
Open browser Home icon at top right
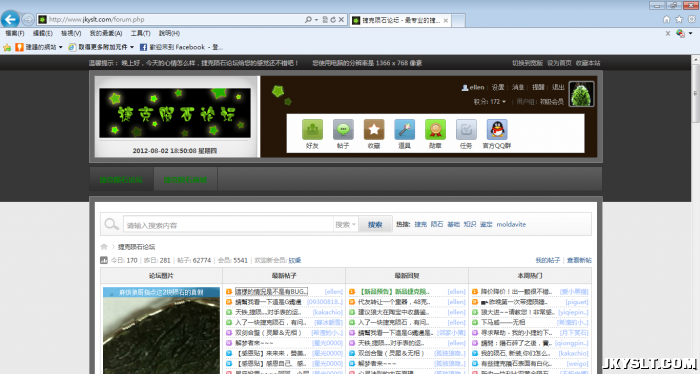pos(667,19)
